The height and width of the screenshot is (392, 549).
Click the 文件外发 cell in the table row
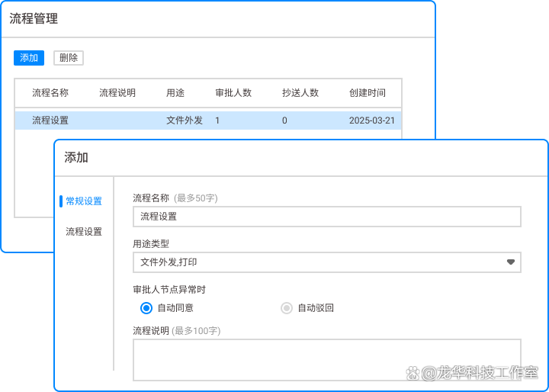(185, 120)
